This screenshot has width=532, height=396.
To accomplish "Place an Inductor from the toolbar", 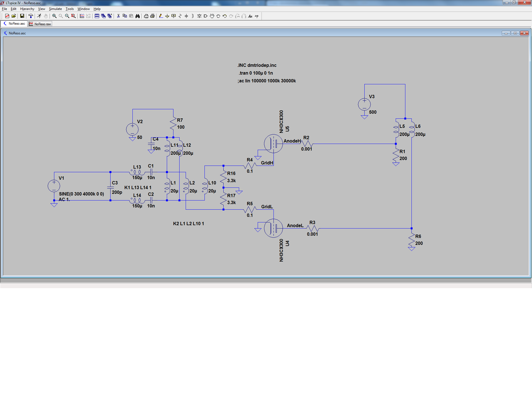I will click(x=193, y=16).
